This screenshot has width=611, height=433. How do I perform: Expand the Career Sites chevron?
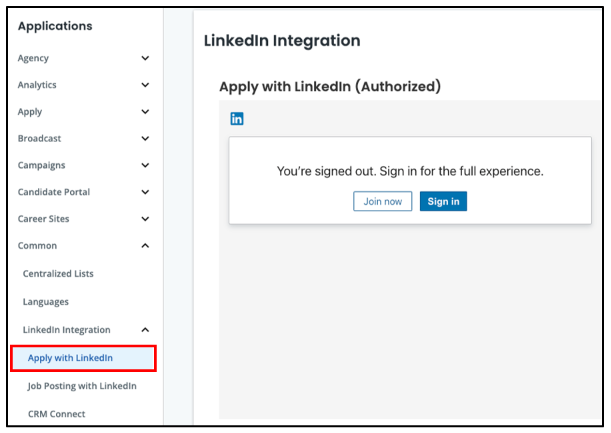[x=145, y=219]
